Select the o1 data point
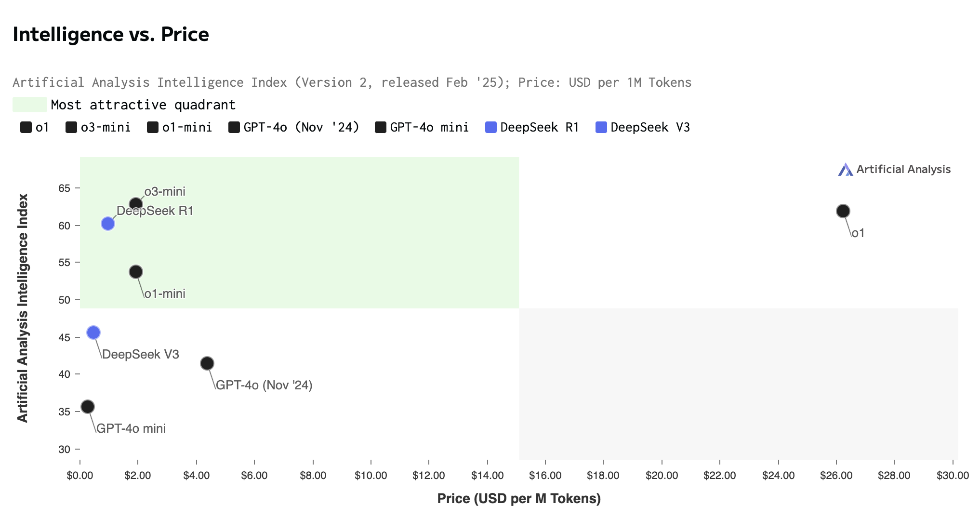 [843, 211]
